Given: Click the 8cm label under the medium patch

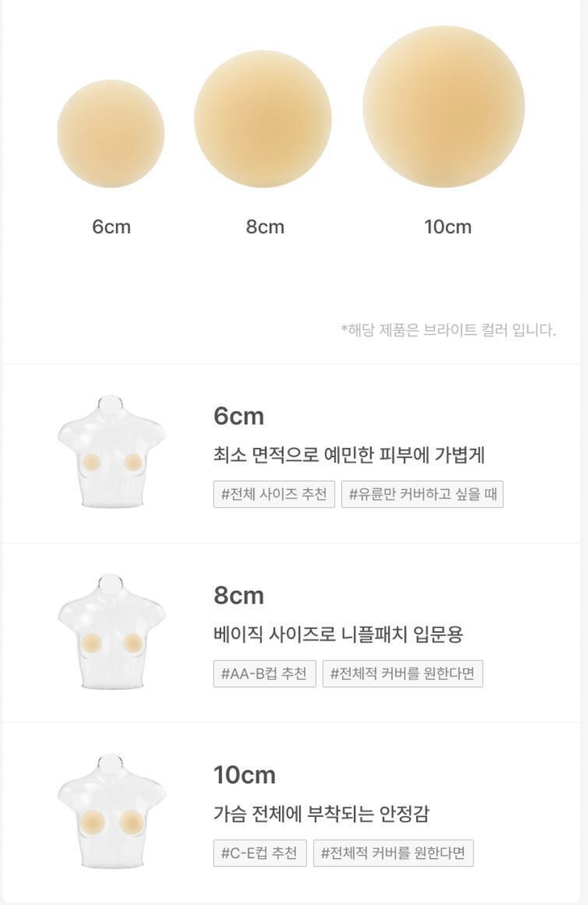Looking at the screenshot, I should (265, 227).
